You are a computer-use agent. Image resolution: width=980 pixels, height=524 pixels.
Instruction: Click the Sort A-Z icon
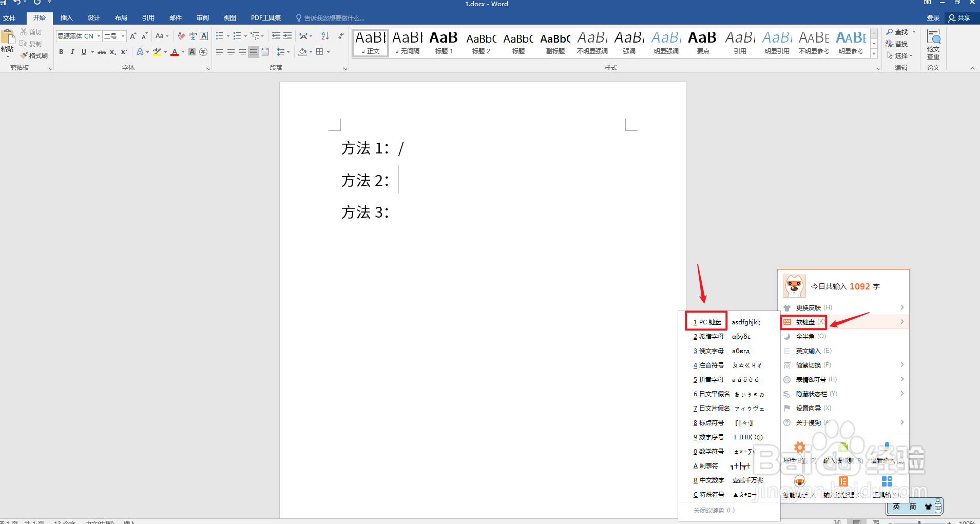pos(325,36)
